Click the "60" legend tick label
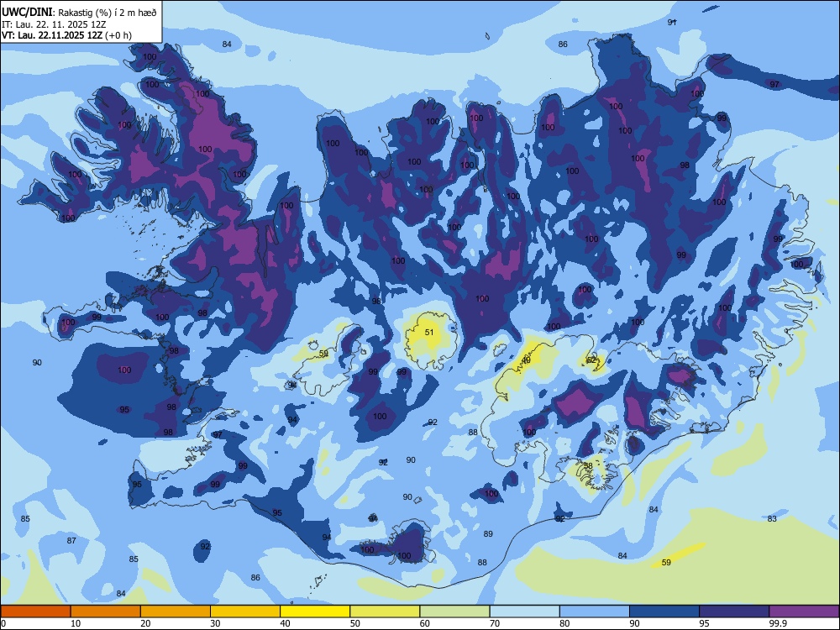Viewport: 840px width, 630px height. tap(425, 623)
